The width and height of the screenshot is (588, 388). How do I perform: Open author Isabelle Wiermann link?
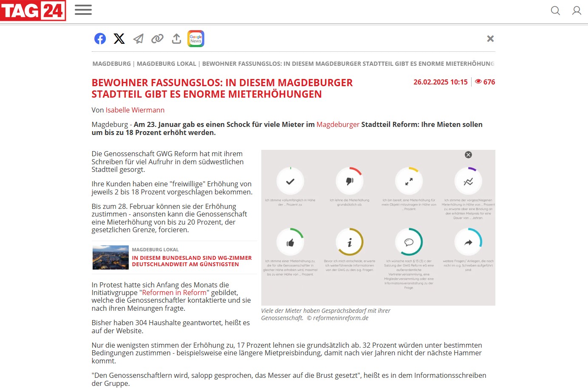point(135,110)
